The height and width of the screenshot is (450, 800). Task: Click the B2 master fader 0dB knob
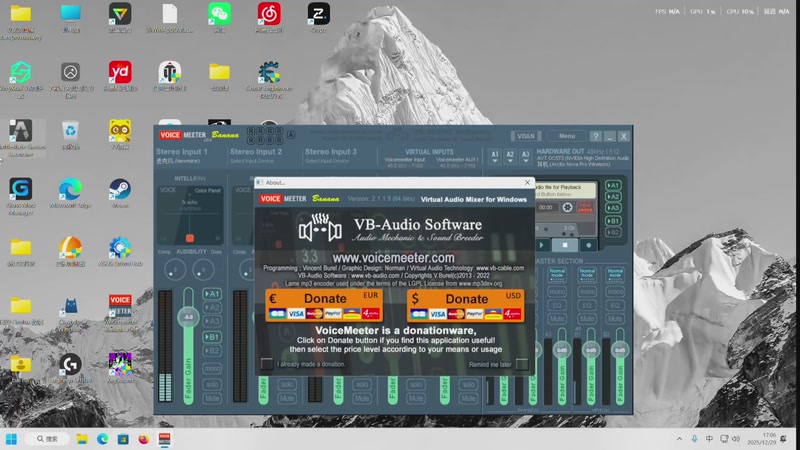click(619, 350)
